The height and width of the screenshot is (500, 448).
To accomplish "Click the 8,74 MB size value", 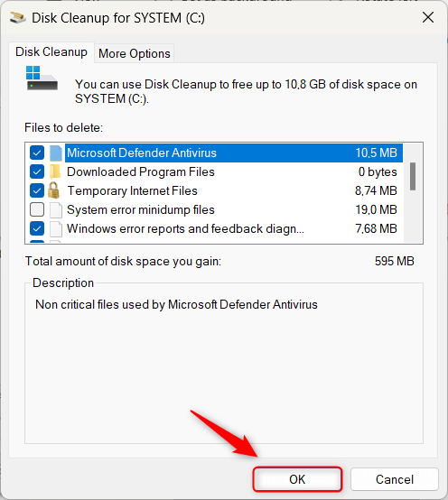I will (376, 190).
